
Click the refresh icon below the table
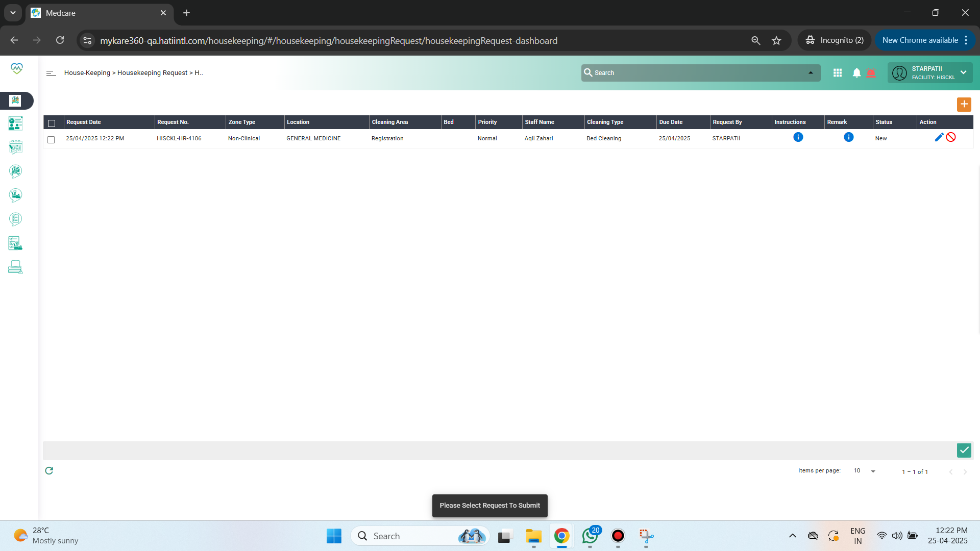tap(49, 470)
